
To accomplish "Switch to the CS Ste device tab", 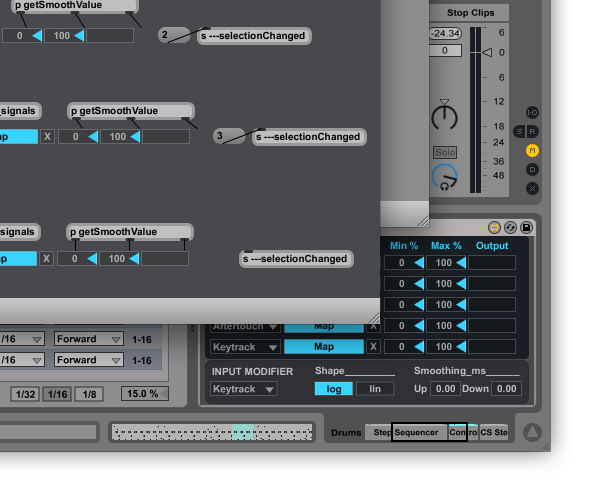I will 494,432.
